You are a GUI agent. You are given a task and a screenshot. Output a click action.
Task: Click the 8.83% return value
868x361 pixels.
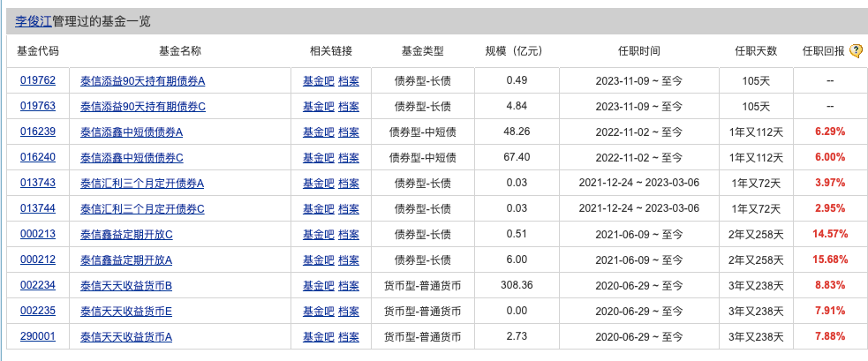point(830,285)
